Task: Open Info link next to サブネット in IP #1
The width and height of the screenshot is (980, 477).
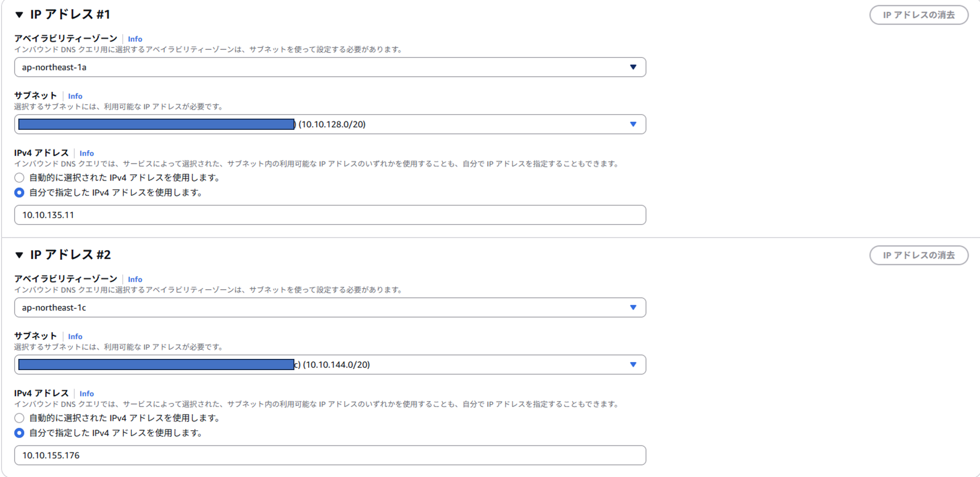Action: (75, 96)
